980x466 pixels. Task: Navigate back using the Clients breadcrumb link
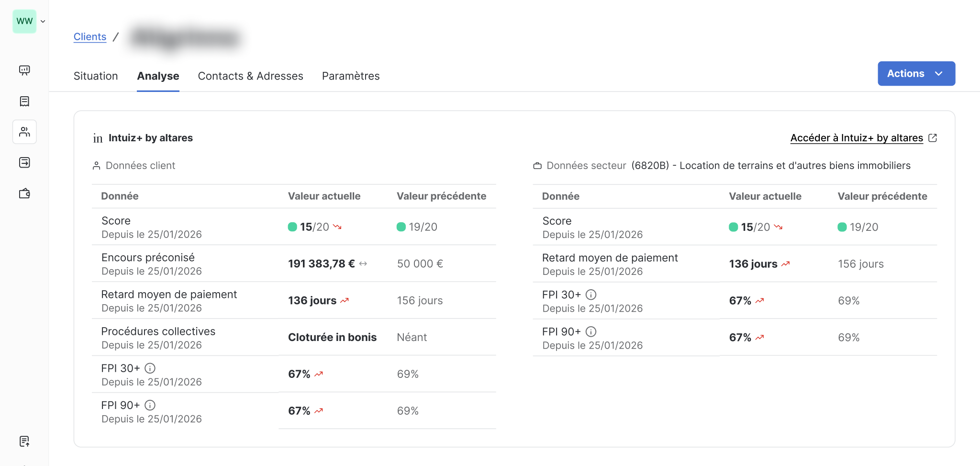click(89, 36)
